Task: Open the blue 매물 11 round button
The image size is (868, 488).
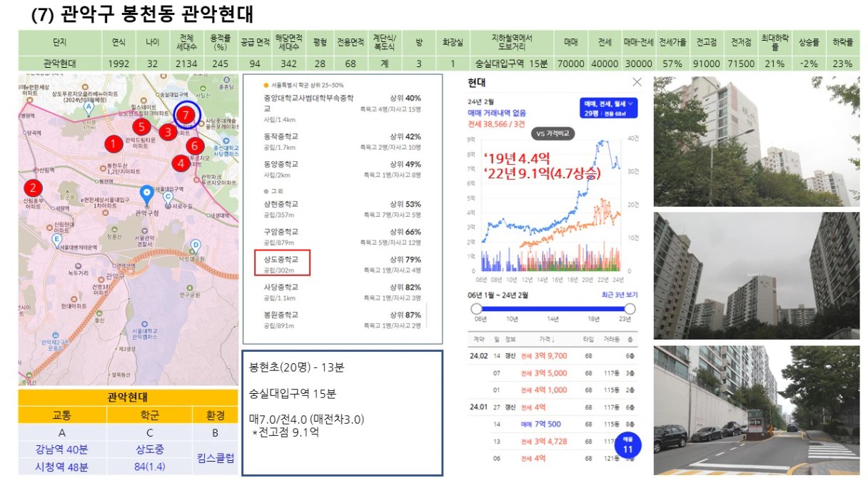Action: tap(629, 445)
